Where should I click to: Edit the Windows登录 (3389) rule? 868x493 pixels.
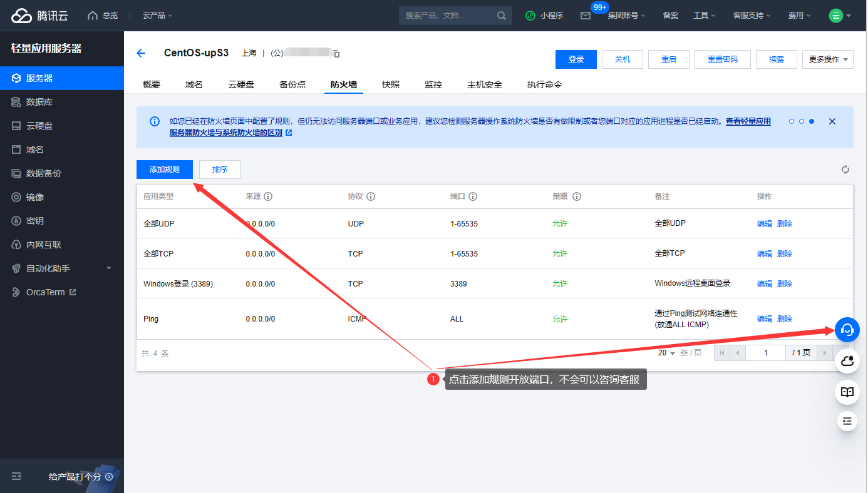click(x=765, y=284)
